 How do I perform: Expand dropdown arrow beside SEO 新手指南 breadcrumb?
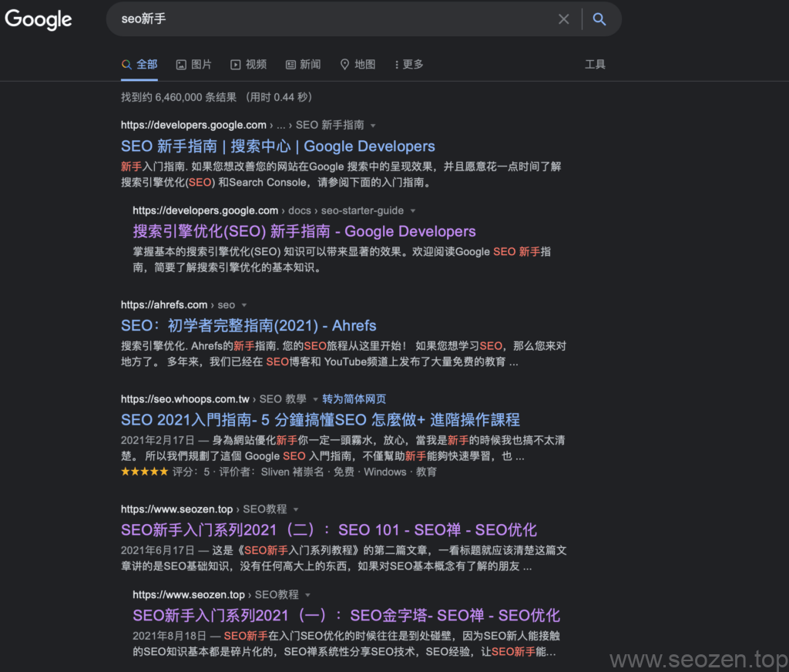[x=373, y=126]
